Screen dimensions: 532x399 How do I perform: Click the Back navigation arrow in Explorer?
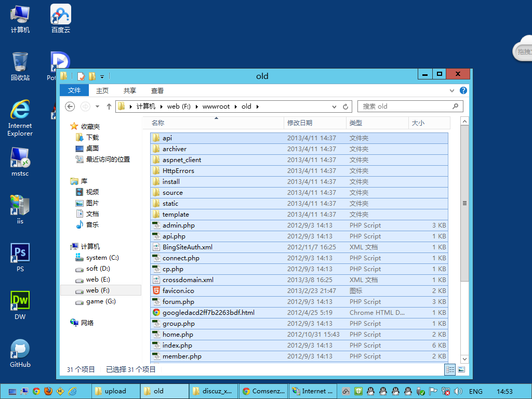[70, 107]
